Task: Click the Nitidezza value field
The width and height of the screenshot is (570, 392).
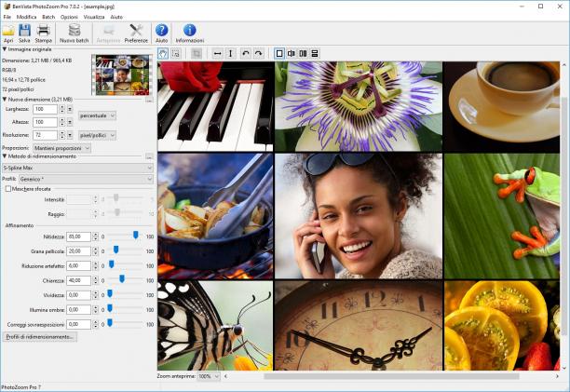Action: point(78,237)
